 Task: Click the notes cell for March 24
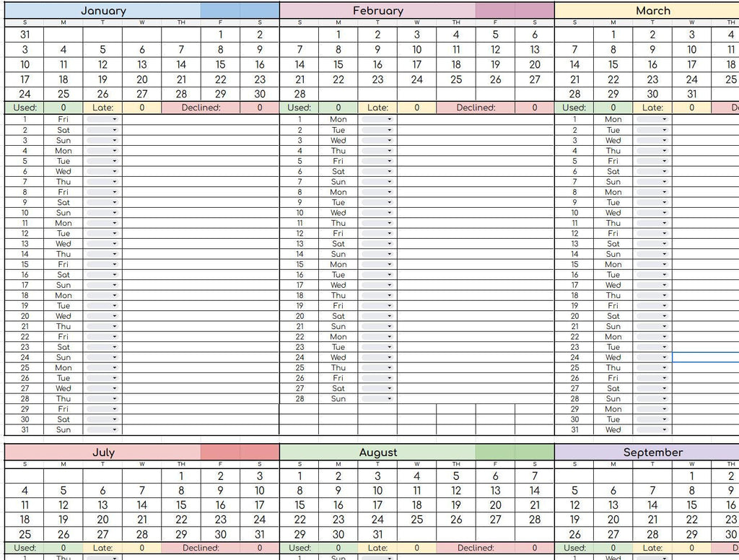coord(706,357)
